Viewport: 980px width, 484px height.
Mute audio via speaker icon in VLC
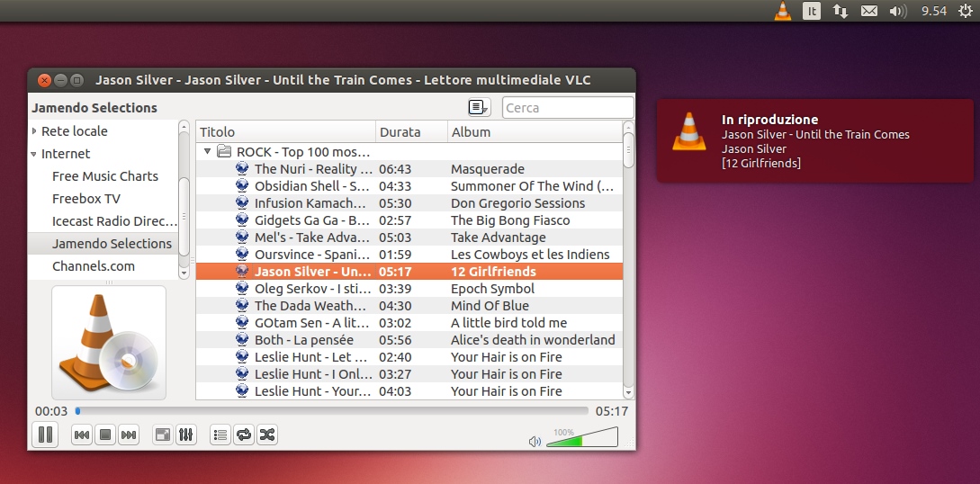tap(535, 442)
